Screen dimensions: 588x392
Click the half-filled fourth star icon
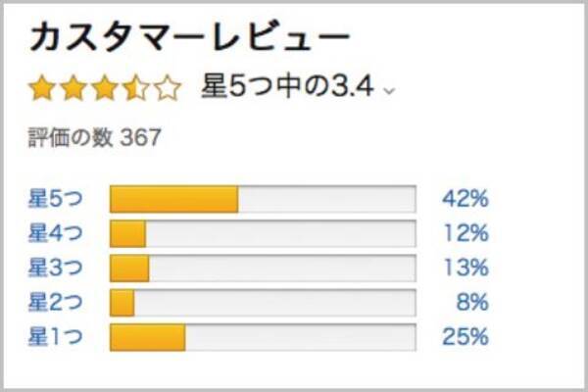point(136,89)
